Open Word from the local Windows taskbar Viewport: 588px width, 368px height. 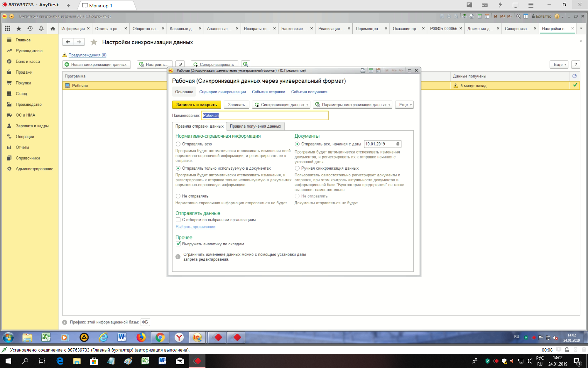click(162, 361)
